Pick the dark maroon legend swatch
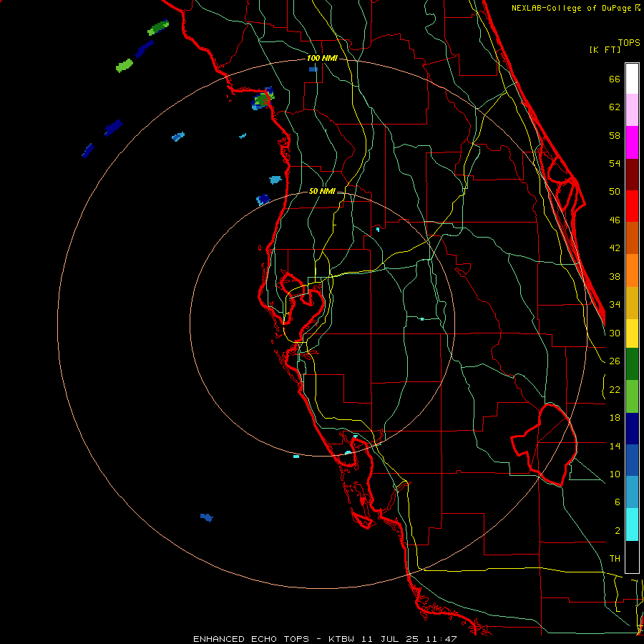This screenshot has height=644, width=644. [x=632, y=175]
